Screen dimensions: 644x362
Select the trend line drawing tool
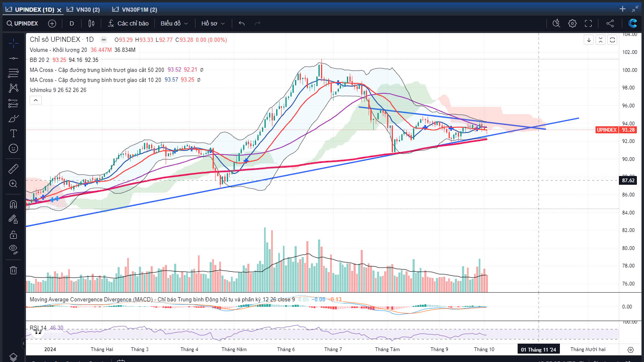(x=13, y=58)
